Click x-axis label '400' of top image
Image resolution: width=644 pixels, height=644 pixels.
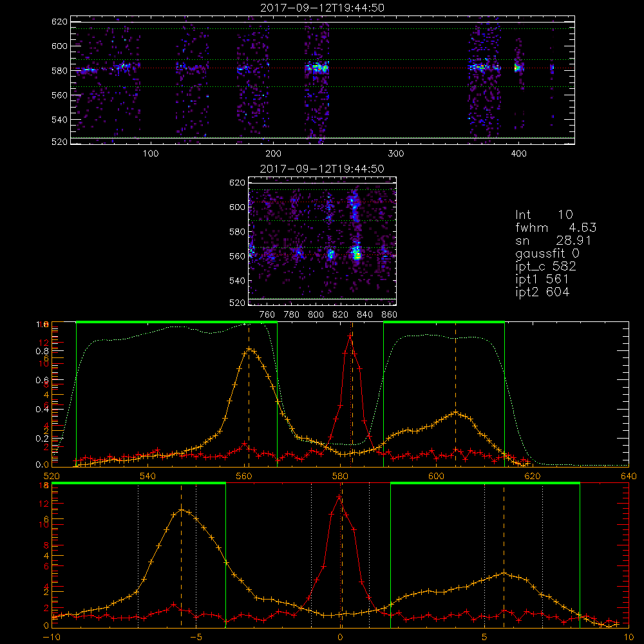coord(518,154)
